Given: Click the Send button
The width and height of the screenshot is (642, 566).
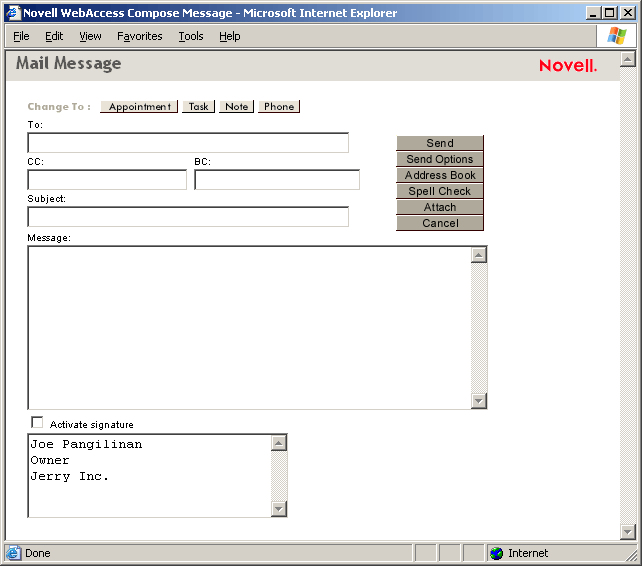Looking at the screenshot, I should pos(440,143).
